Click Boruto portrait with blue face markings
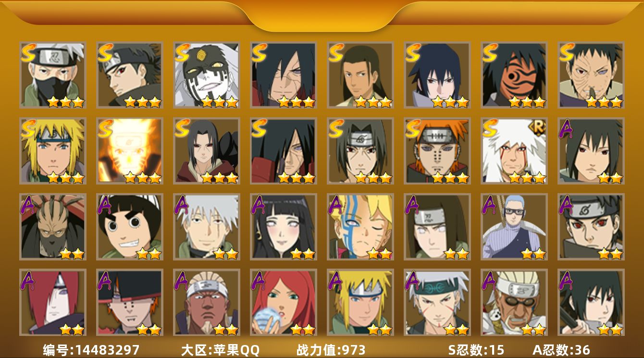This screenshot has width=644, height=358. coord(360,227)
